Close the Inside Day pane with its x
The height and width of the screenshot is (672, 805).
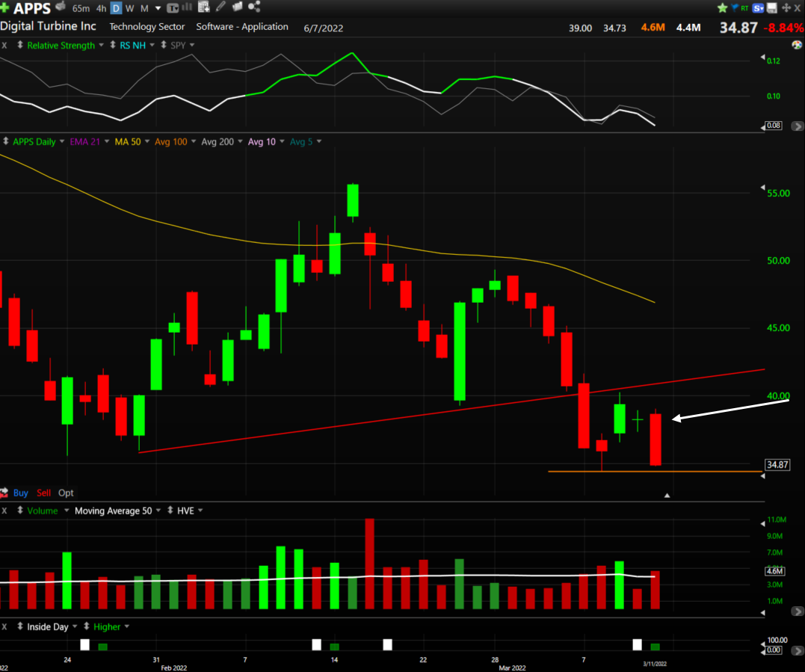coord(4,626)
